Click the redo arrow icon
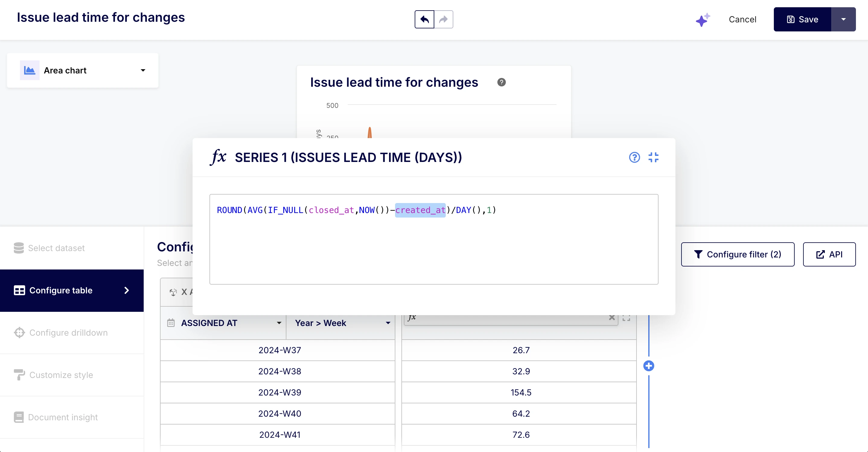This screenshot has height=452, width=868. click(443, 19)
